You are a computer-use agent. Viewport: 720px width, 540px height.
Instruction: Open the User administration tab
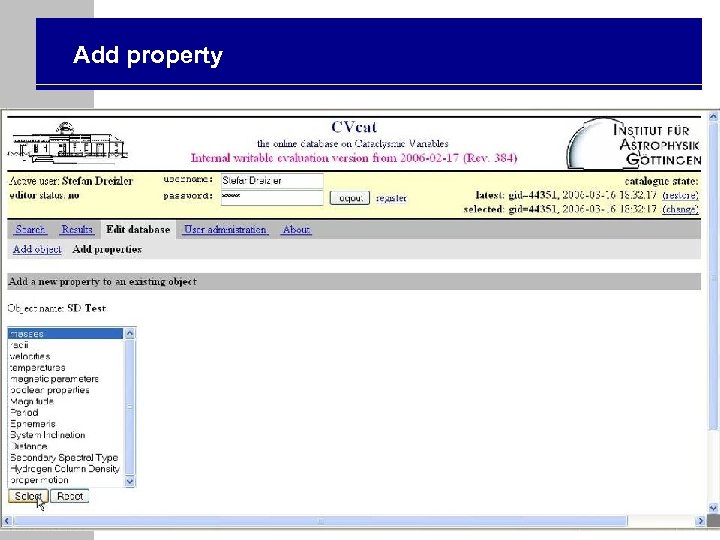[225, 229]
